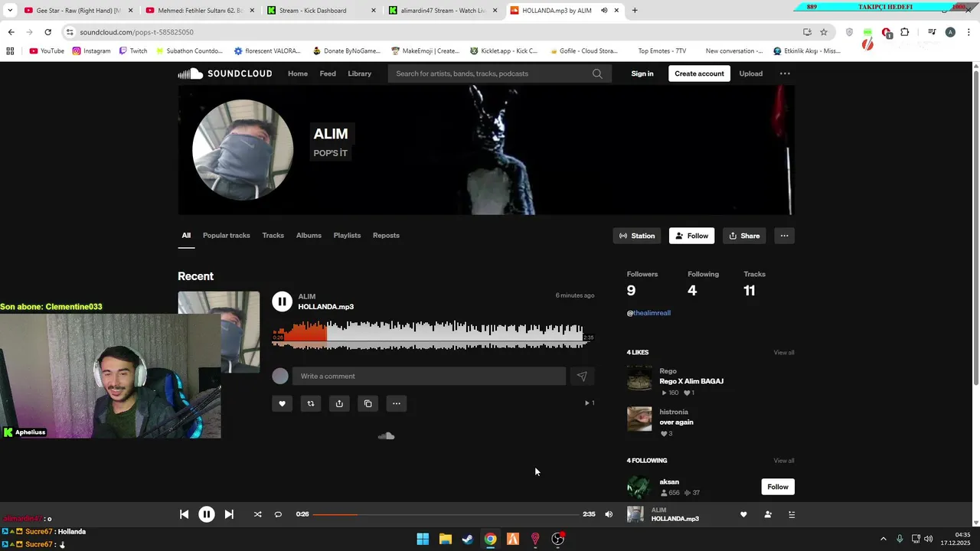980x551 pixels.
Task: Switch to the Albums tab
Action: point(309,236)
